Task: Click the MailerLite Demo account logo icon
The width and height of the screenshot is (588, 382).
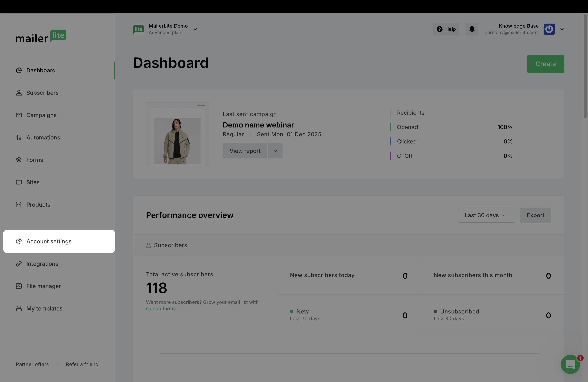Action: point(138,29)
